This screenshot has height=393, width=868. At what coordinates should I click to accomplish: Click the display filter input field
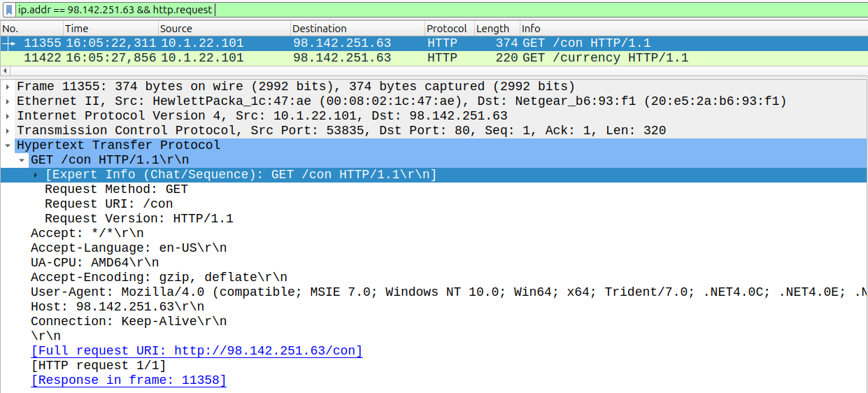[x=441, y=10]
